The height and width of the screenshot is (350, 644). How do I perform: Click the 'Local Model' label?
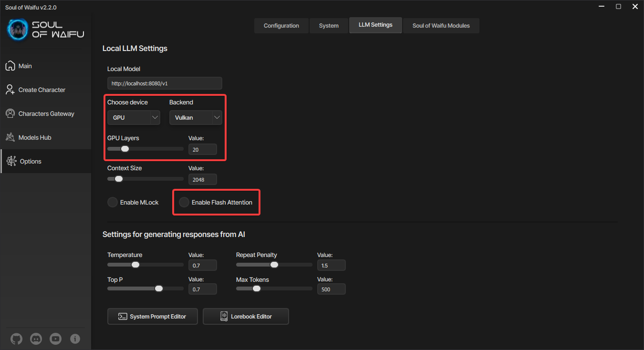click(124, 69)
